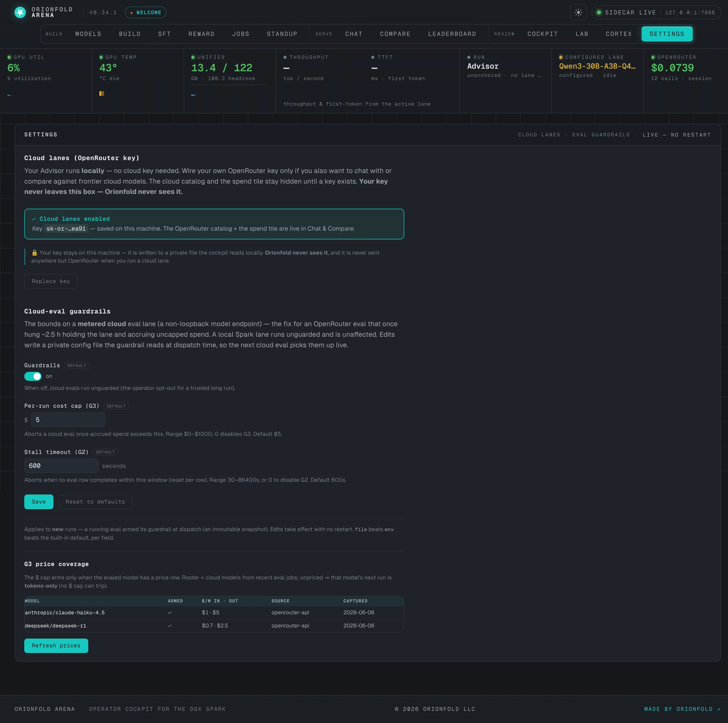Click the © 2026 Orionfold LLC footer text
Image resolution: width=728 pixels, height=723 pixels.
pos(435,709)
